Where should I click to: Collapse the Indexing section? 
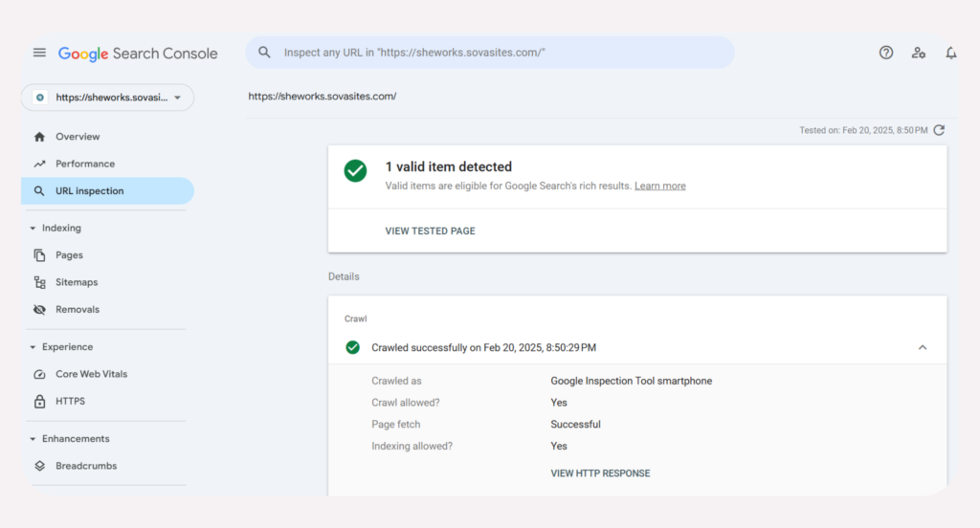pyautogui.click(x=33, y=228)
